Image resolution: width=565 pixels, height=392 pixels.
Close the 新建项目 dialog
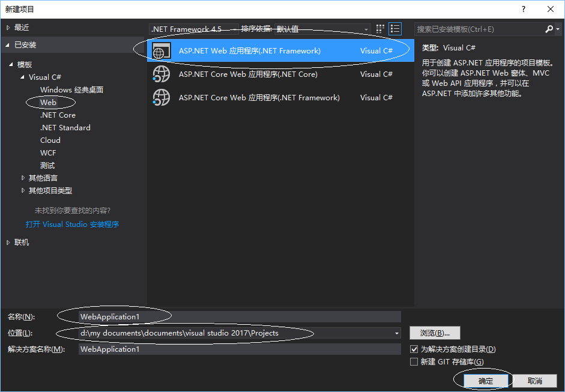551,10
